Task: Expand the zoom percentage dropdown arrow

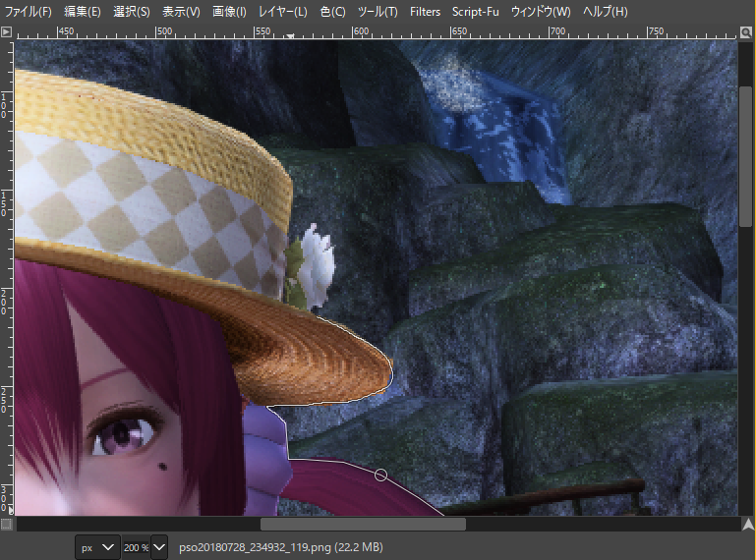Action: click(x=159, y=547)
